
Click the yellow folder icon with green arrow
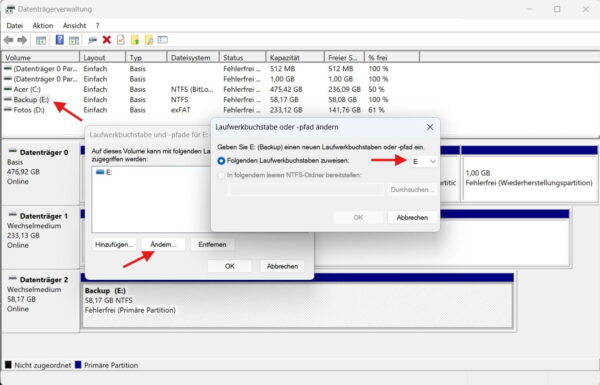135,40
